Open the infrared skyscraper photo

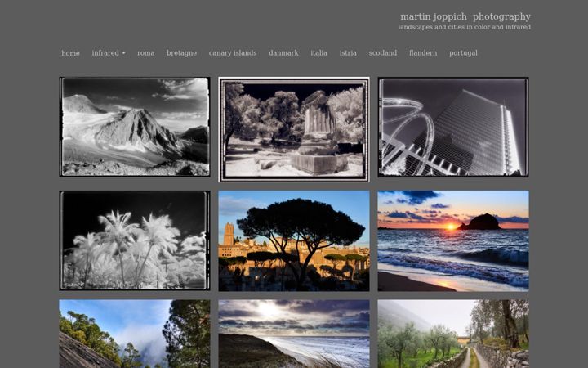(453, 127)
